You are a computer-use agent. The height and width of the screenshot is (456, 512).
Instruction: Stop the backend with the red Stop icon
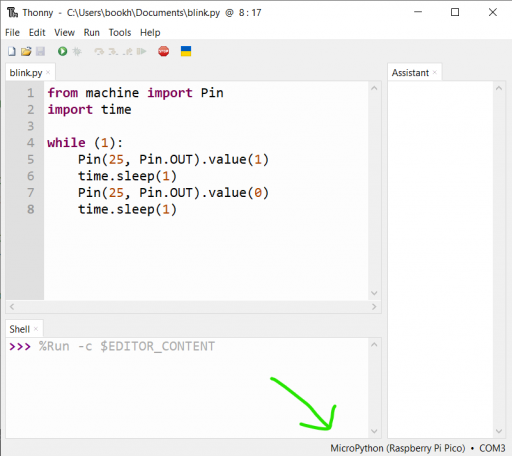163,51
